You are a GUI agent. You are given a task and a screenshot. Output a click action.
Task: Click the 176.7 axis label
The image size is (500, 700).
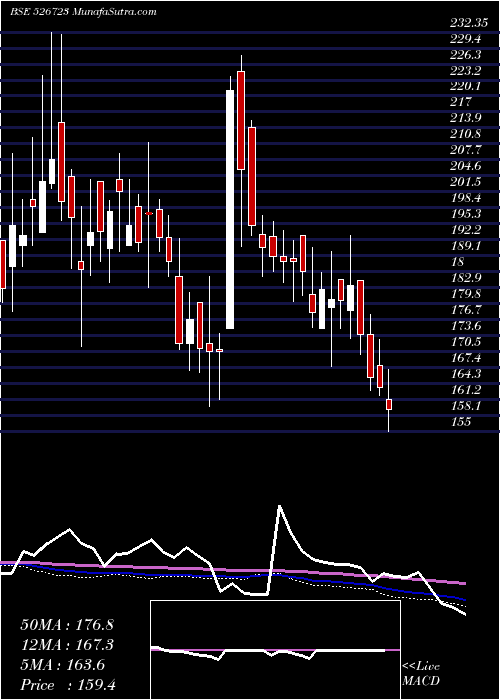[x=465, y=309]
